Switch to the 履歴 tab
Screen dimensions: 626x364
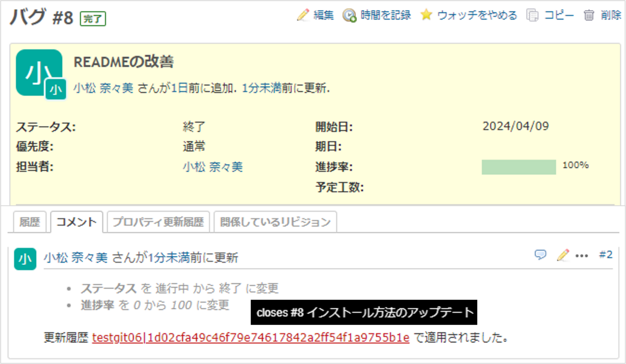[29, 222]
